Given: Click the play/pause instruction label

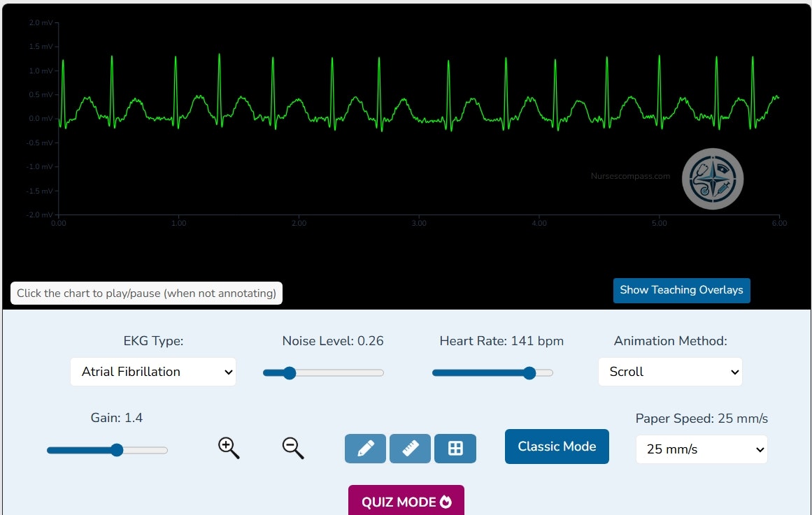Looking at the screenshot, I should pyautogui.click(x=145, y=293).
